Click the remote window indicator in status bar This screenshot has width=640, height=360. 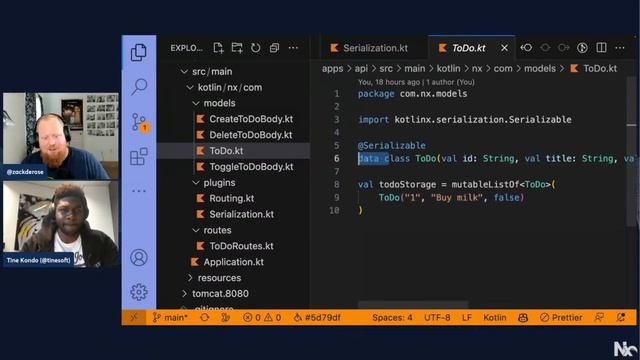click(x=134, y=317)
